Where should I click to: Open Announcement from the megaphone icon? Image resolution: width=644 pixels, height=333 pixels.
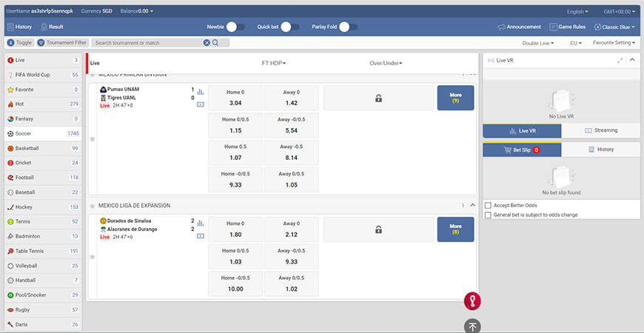[519, 27]
